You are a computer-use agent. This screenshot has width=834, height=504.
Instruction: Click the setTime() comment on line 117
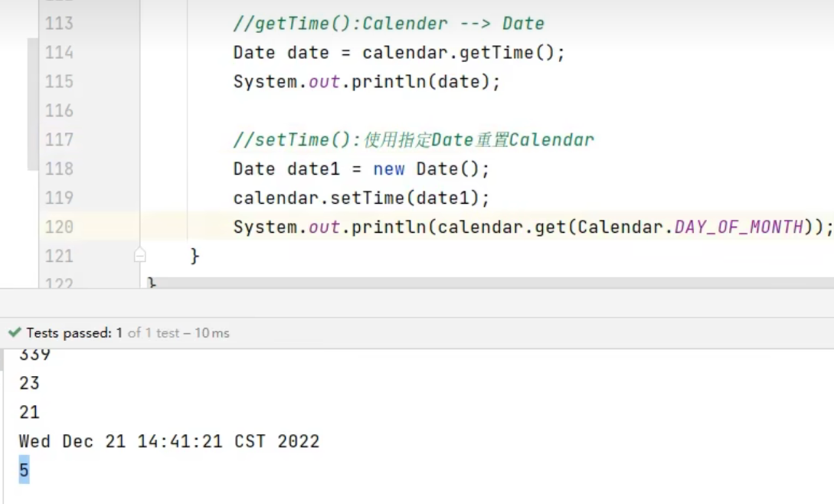414,140
